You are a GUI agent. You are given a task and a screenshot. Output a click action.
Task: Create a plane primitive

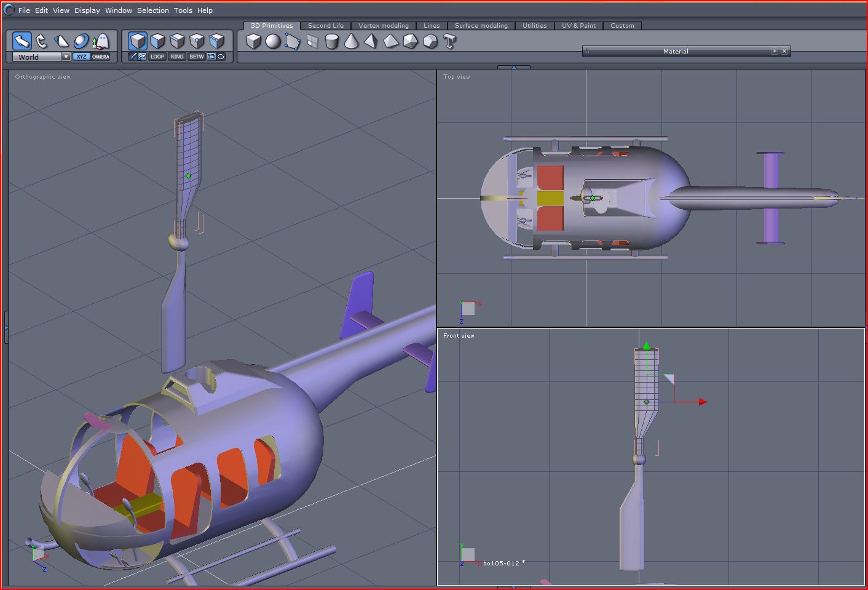(x=293, y=41)
